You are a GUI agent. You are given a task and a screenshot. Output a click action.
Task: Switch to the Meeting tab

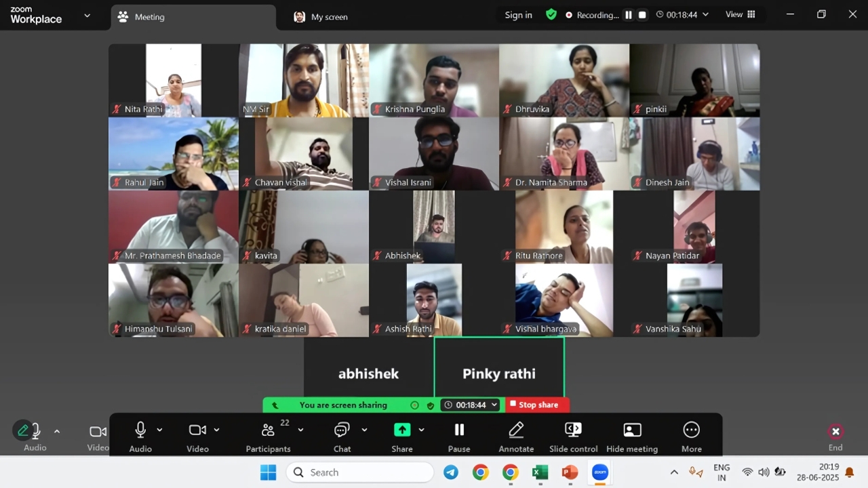click(x=193, y=17)
